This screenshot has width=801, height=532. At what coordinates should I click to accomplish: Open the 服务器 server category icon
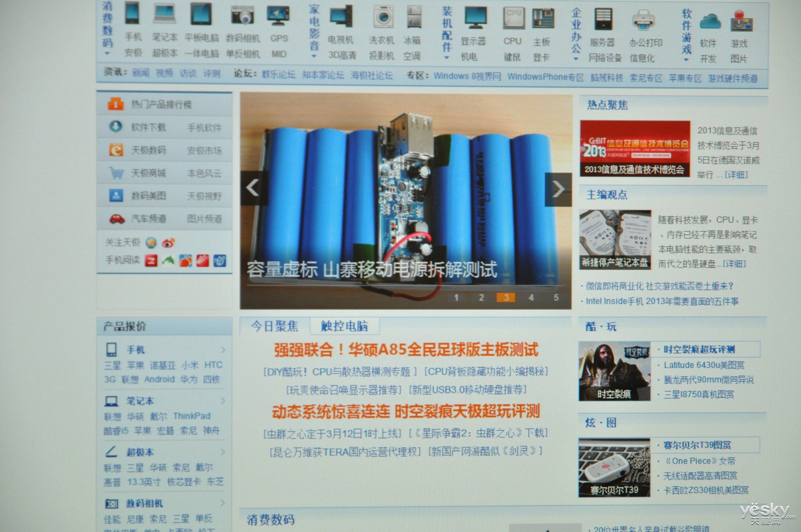click(603, 20)
